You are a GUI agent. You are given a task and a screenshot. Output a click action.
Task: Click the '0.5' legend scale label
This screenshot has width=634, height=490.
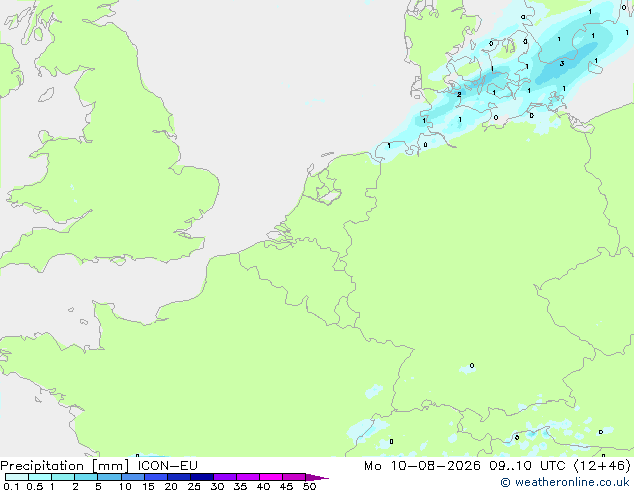[x=35, y=486]
